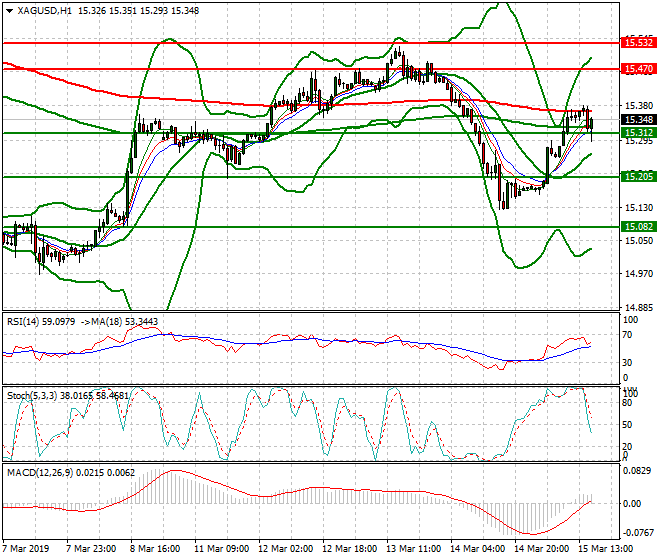Select the green 15.205 support label

[x=638, y=176]
